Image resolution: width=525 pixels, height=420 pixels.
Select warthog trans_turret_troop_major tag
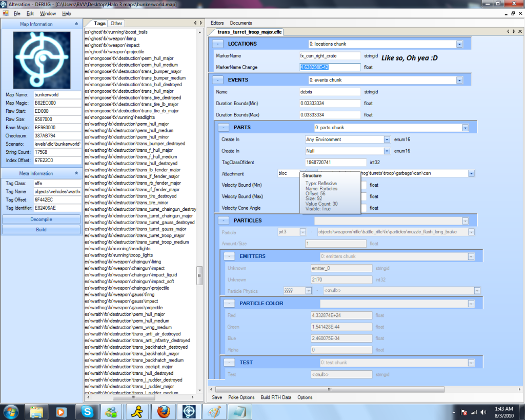[x=135, y=235]
